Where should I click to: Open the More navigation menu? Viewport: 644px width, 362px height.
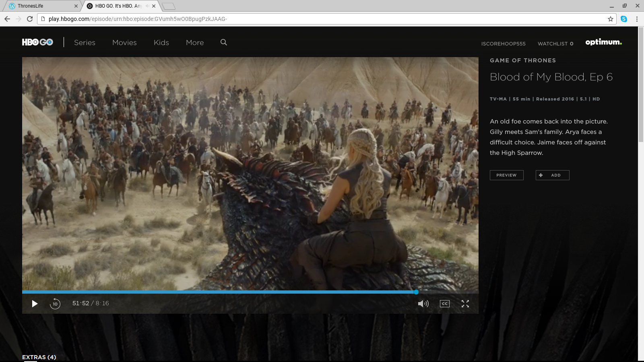(x=195, y=43)
